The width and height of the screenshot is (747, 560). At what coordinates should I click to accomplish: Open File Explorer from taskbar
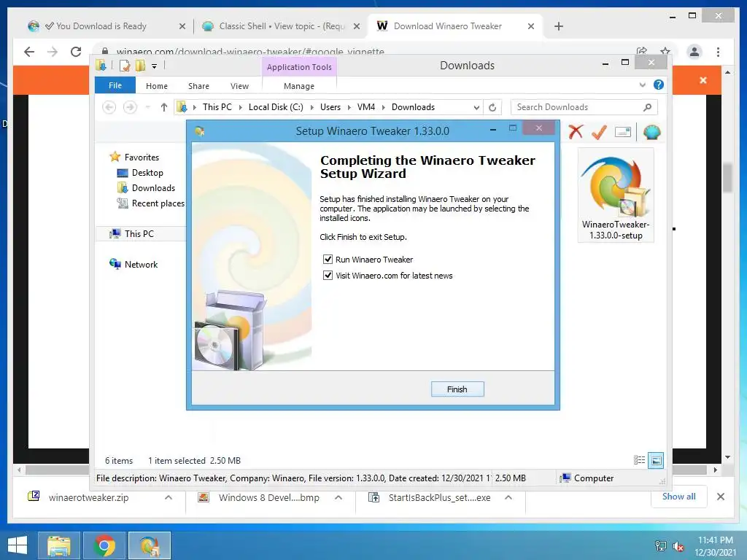point(59,545)
